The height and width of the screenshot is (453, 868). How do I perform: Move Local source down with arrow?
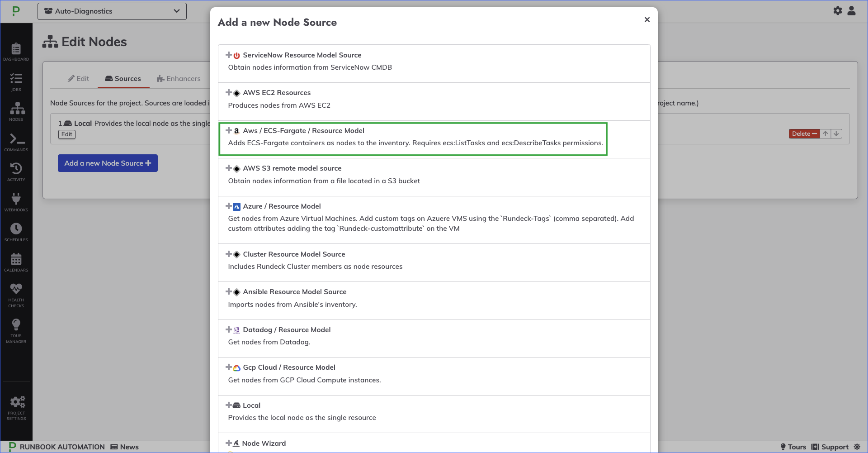pyautogui.click(x=836, y=134)
